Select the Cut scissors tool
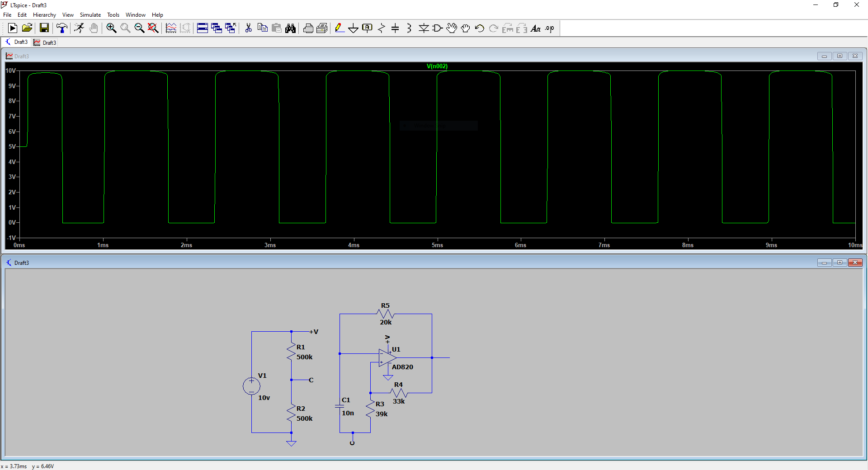Screen dimensions: 868x470 click(248, 28)
